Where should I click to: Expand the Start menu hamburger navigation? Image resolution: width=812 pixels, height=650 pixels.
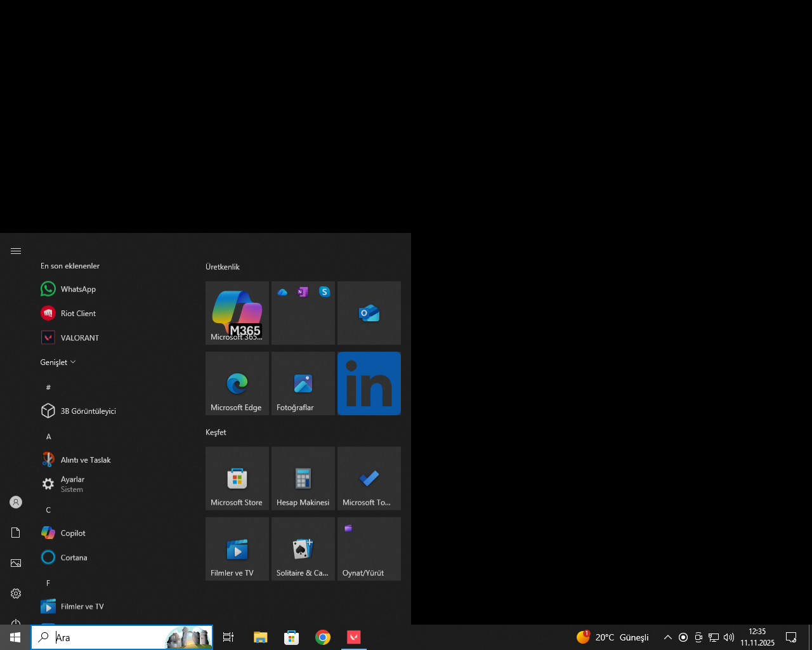16,251
